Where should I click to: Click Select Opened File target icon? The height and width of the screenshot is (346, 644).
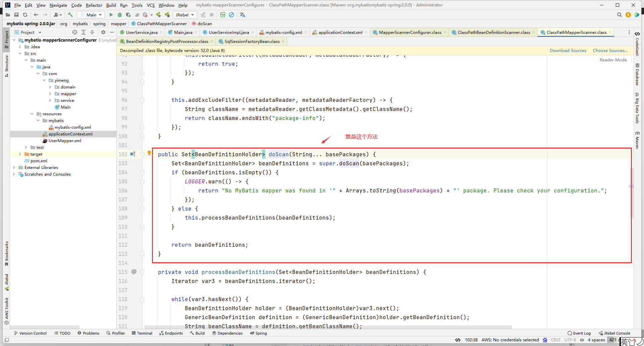[75, 32]
